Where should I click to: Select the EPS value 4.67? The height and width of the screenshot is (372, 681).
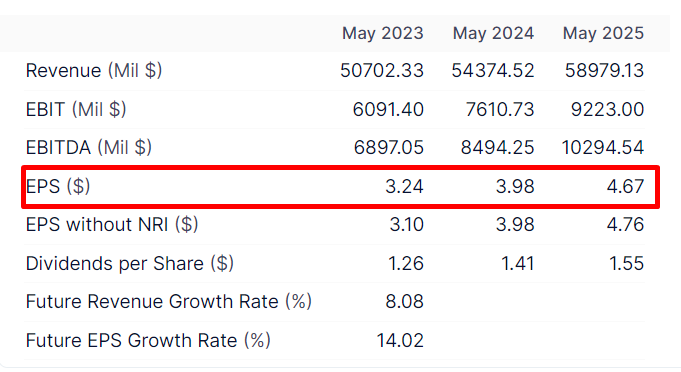click(x=625, y=187)
